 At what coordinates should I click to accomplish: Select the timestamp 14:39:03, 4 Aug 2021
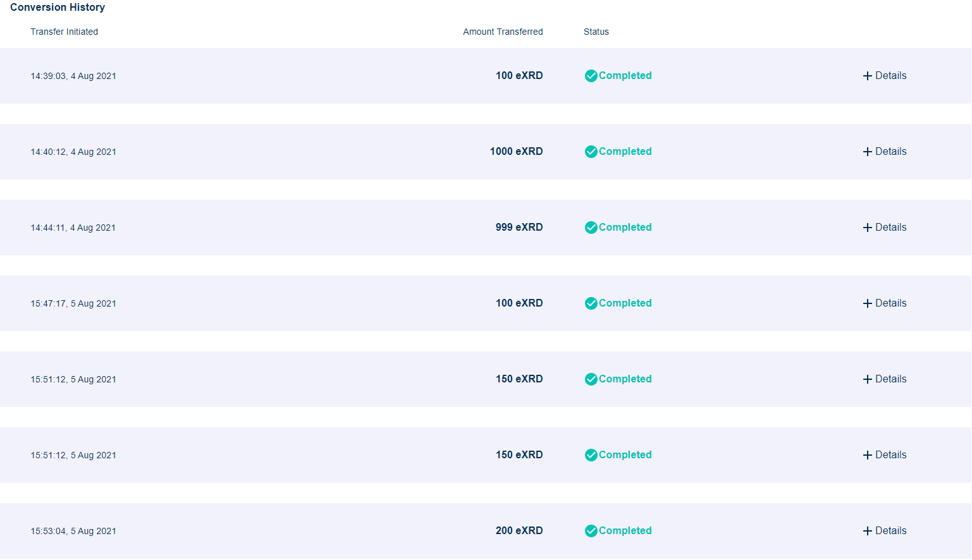pos(73,76)
